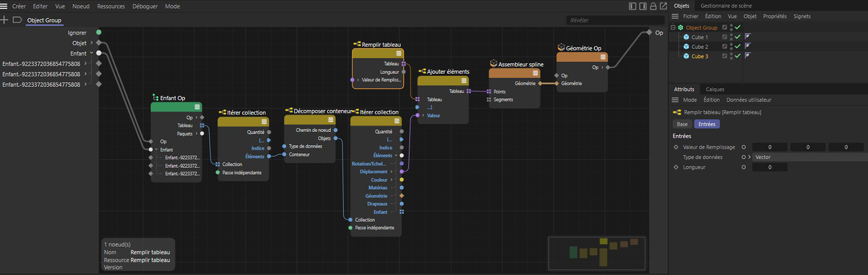Click the Géométrie Op node menu icon
The width and height of the screenshot is (868, 275).
[x=603, y=57]
